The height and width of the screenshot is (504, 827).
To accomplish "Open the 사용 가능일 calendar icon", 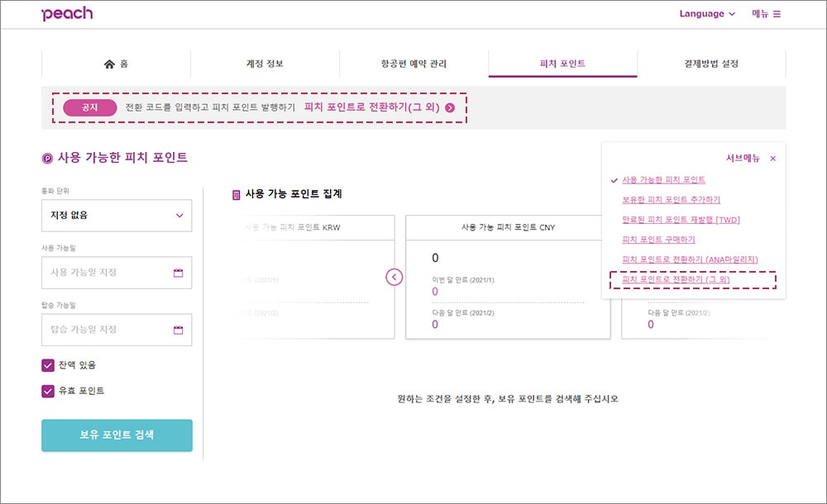I will click(x=179, y=273).
